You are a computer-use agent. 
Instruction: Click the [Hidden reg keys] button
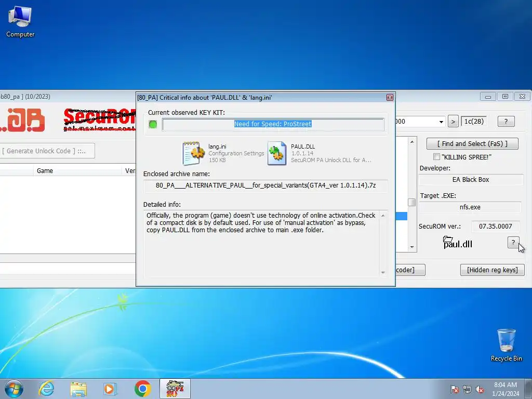point(493,270)
